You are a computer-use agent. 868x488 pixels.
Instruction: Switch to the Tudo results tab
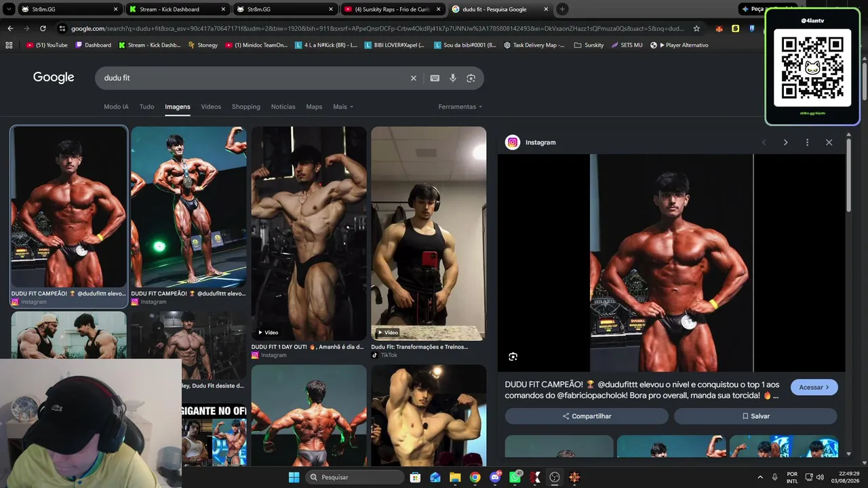[x=146, y=106]
